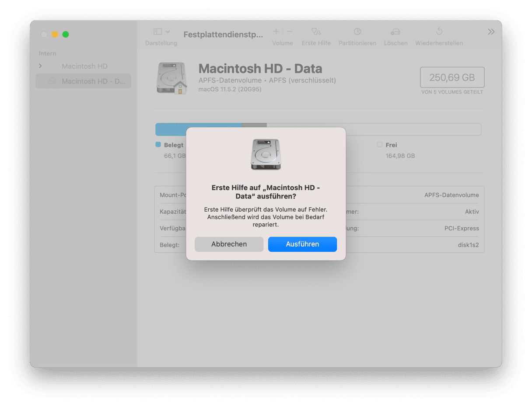The image size is (532, 407).
Task: Click the drive icon beside Macintosh HD in sidebar
Action: 52,66
